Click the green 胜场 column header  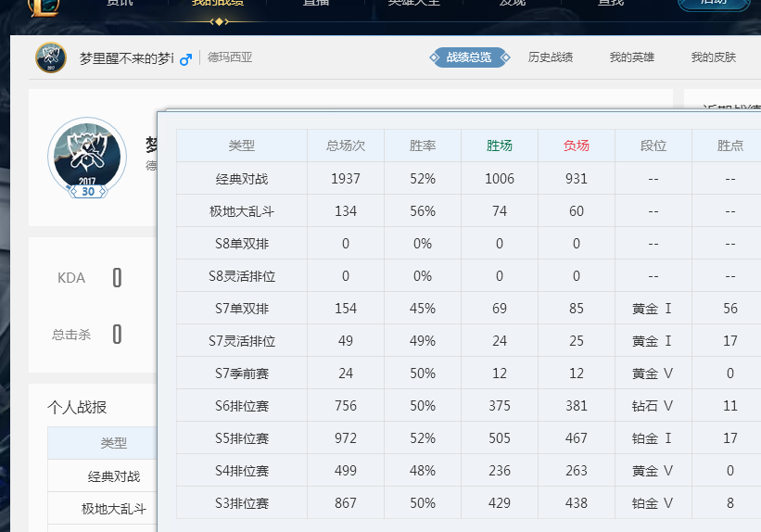(500, 146)
